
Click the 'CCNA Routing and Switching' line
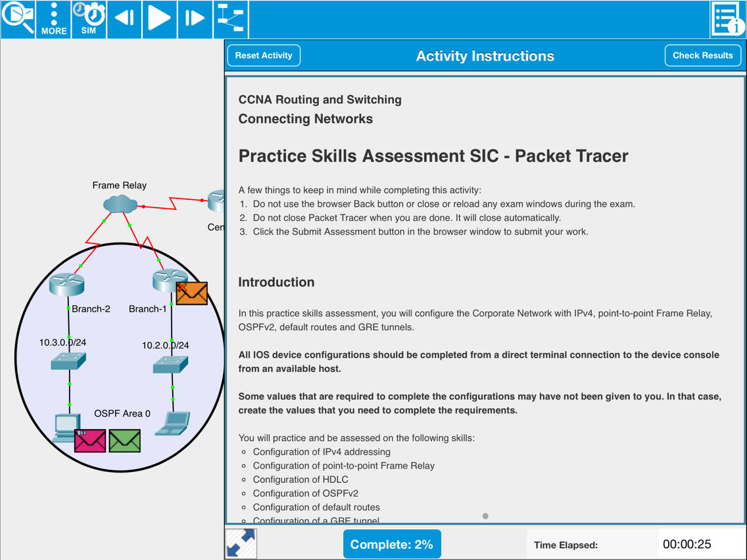click(x=320, y=99)
